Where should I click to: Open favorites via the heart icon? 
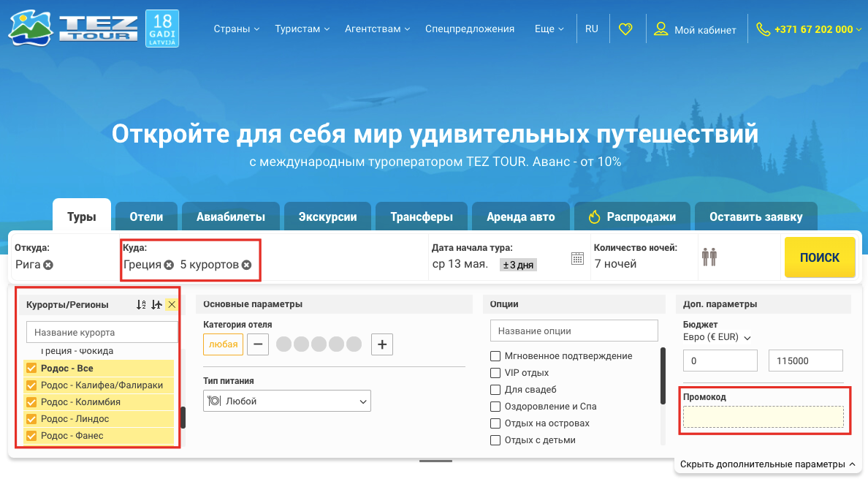click(625, 29)
